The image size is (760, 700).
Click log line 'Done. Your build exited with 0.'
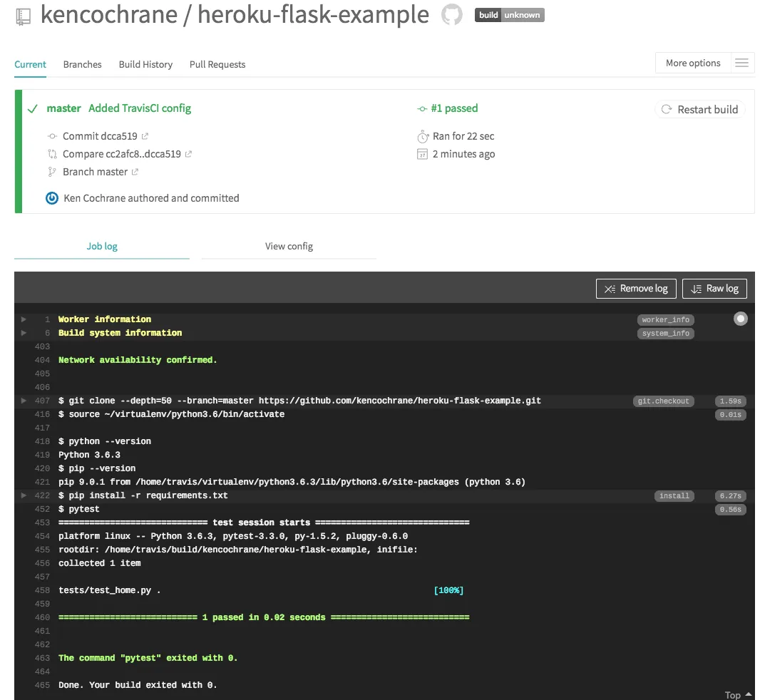[138, 685]
